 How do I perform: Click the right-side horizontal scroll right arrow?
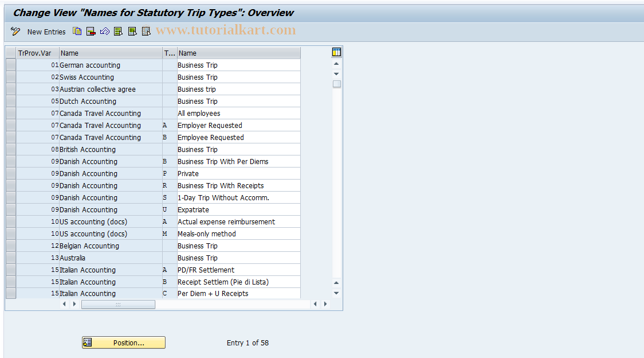point(325,304)
